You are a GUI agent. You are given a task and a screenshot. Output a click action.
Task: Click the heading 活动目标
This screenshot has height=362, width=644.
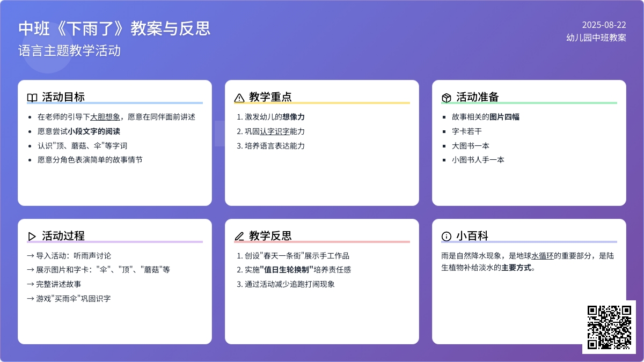point(63,97)
